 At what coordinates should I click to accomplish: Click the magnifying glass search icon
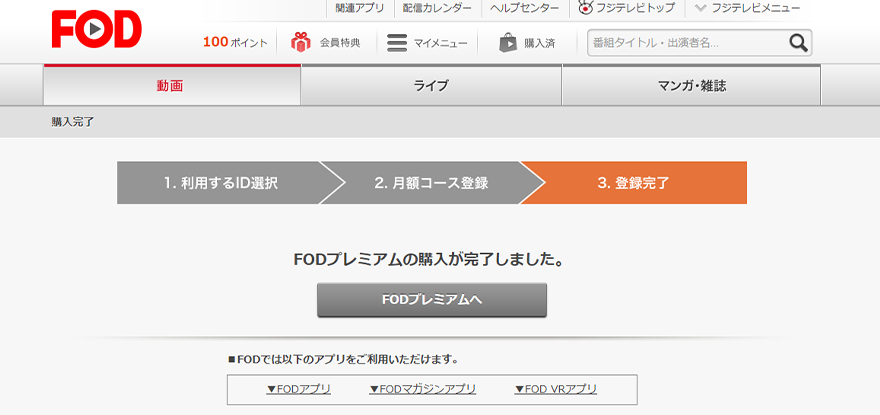[x=798, y=43]
